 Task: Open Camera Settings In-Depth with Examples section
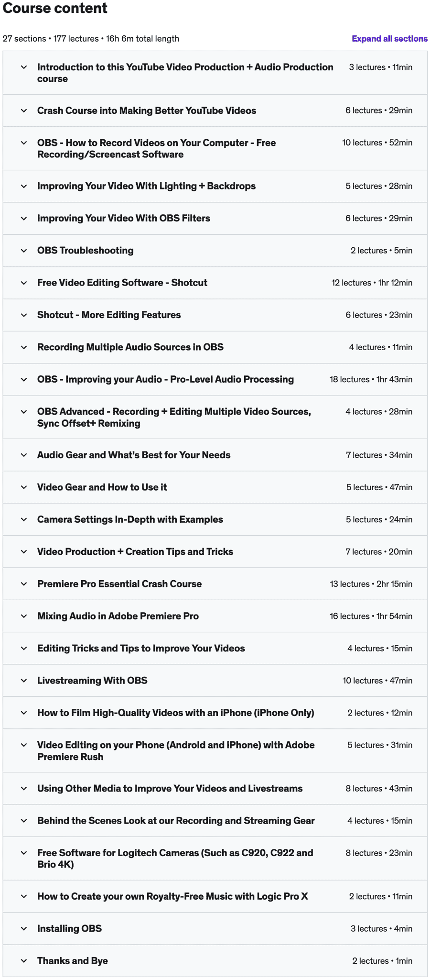click(130, 519)
